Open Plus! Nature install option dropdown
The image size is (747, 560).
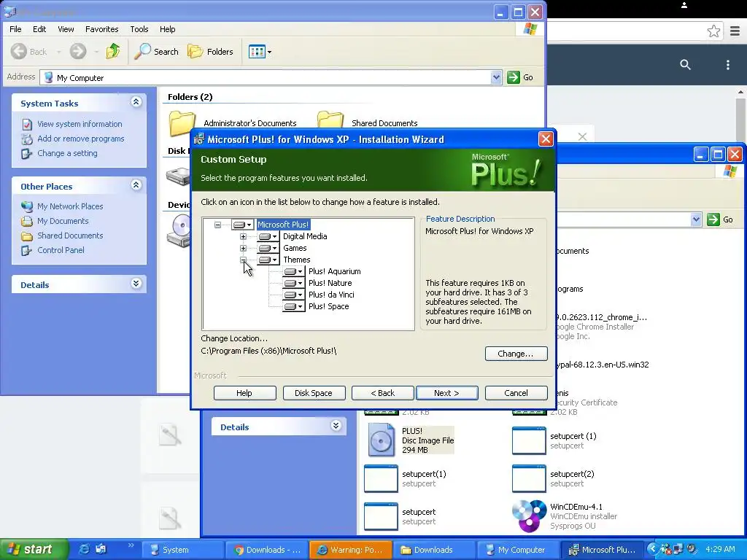pos(293,283)
